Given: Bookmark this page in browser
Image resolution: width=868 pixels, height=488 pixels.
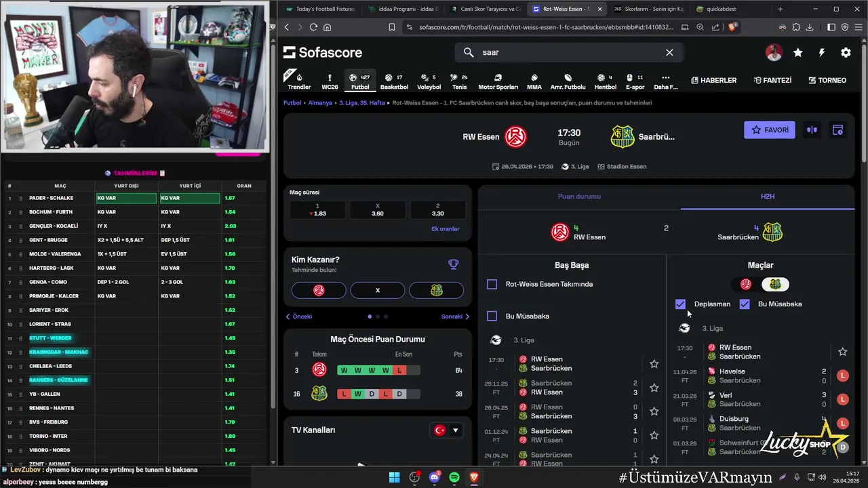Looking at the screenshot, I should click(391, 27).
